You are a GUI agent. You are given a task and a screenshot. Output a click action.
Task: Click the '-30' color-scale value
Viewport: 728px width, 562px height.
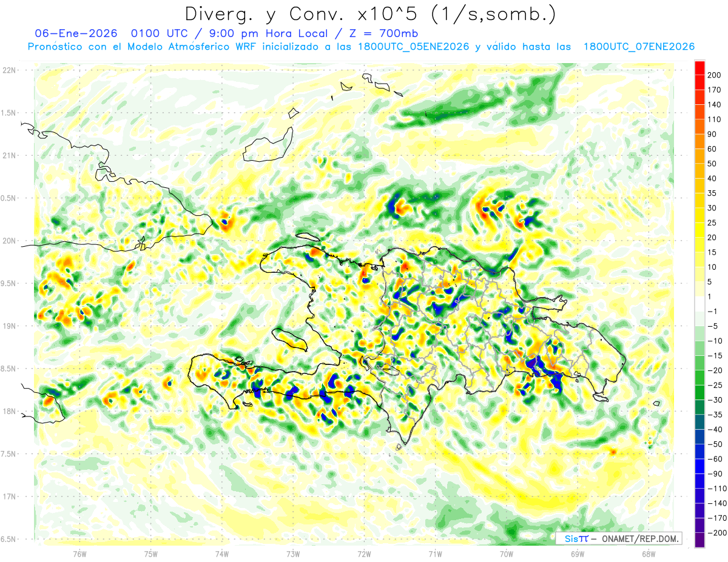click(x=715, y=400)
